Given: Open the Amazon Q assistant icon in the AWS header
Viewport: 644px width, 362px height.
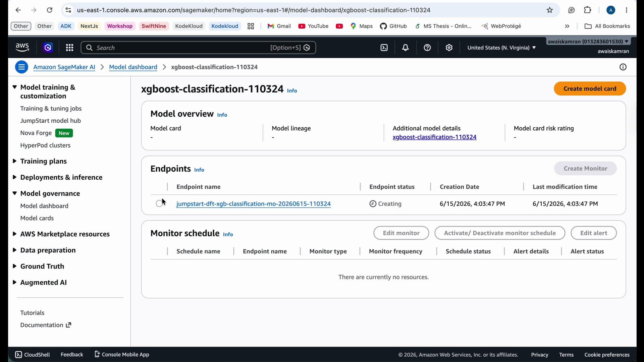Looking at the screenshot, I should point(48,48).
